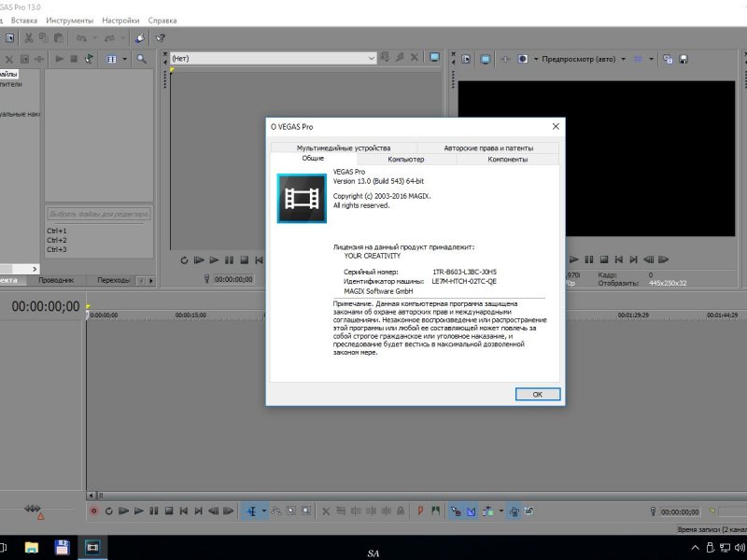Click the VEGAS Pro taskbar button
Viewport: 747px width, 560px height.
[x=92, y=548]
